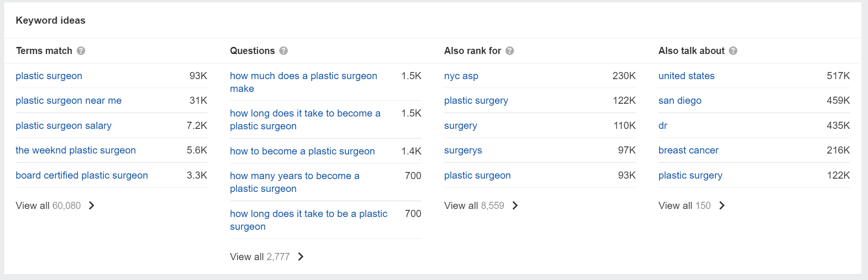The image size is (868, 280).
Task: Click the san diego keyword link
Action: pos(680,100)
